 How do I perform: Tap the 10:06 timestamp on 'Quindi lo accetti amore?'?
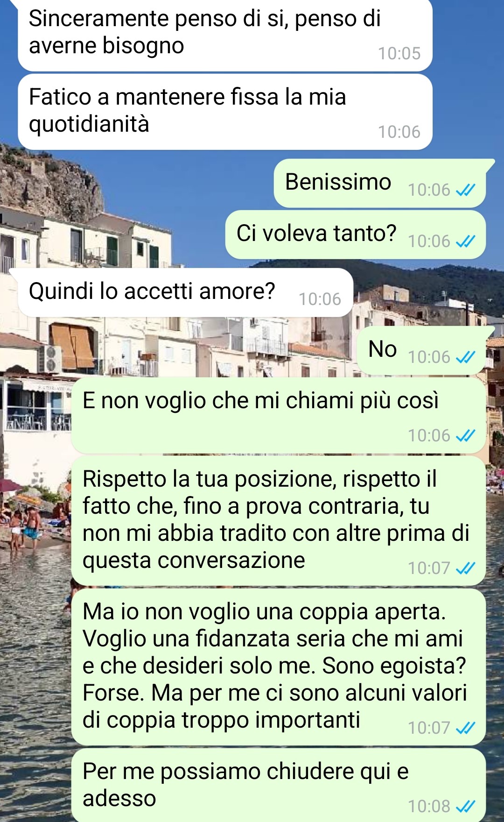320,299
